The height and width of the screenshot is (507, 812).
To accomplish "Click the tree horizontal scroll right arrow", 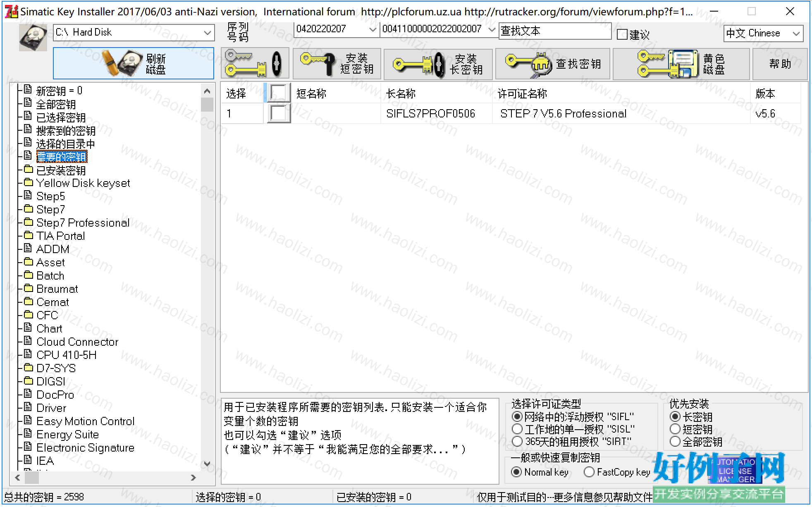I will [193, 478].
